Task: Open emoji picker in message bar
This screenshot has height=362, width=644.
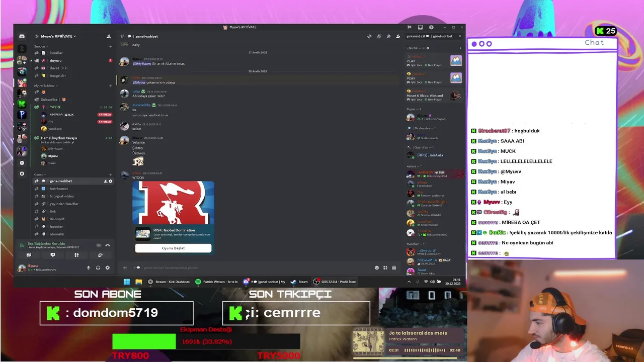Action: pyautogui.click(x=377, y=267)
